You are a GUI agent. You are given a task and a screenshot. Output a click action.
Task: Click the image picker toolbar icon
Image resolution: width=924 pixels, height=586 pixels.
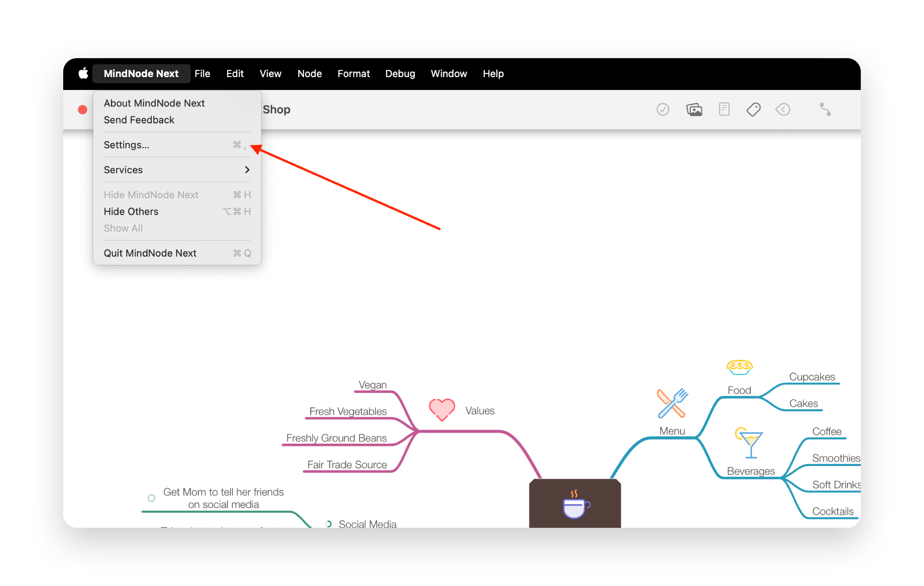694,110
